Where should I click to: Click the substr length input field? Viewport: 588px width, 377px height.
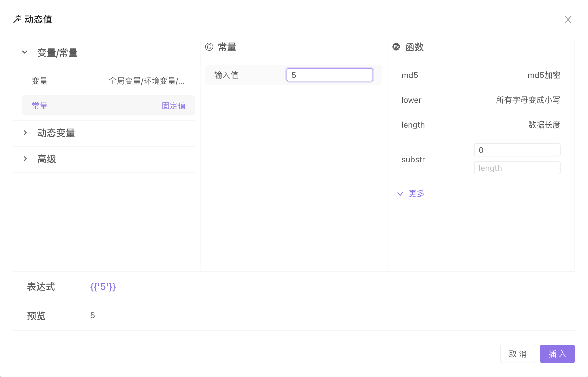click(x=517, y=168)
